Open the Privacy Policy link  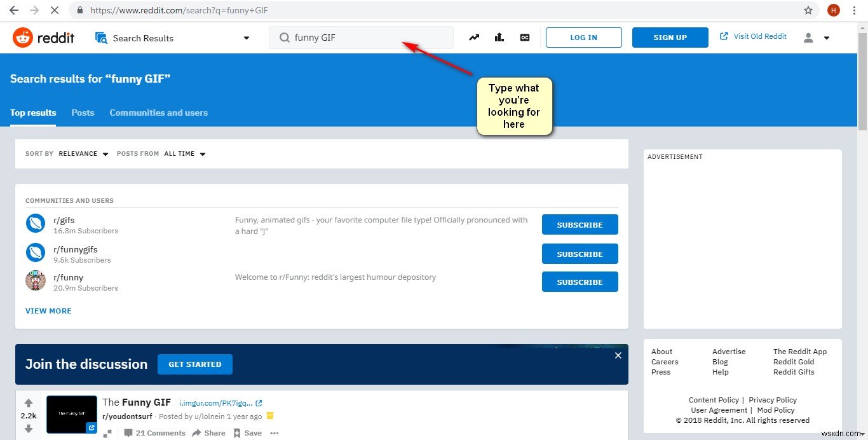click(773, 400)
